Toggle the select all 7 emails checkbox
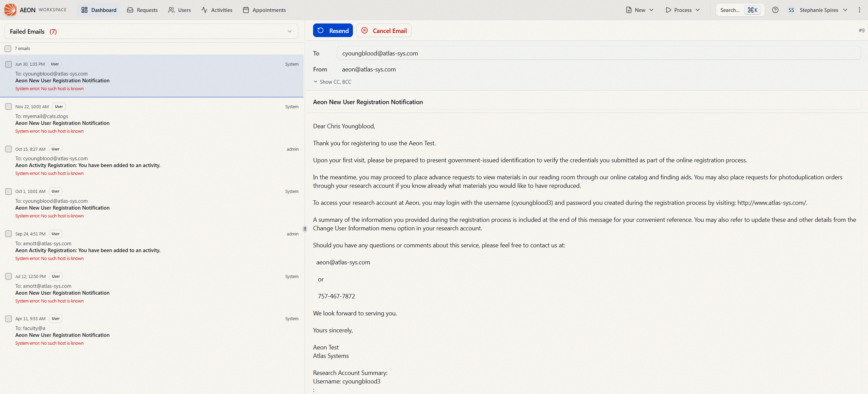Screen dimensions: 868x394 pyautogui.click(x=8, y=49)
